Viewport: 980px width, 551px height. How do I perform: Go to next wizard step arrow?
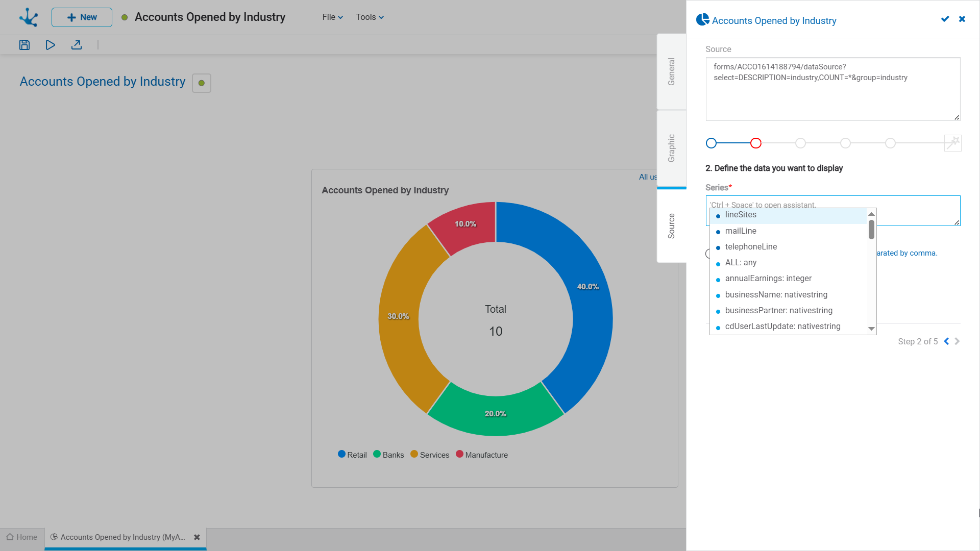958,341
